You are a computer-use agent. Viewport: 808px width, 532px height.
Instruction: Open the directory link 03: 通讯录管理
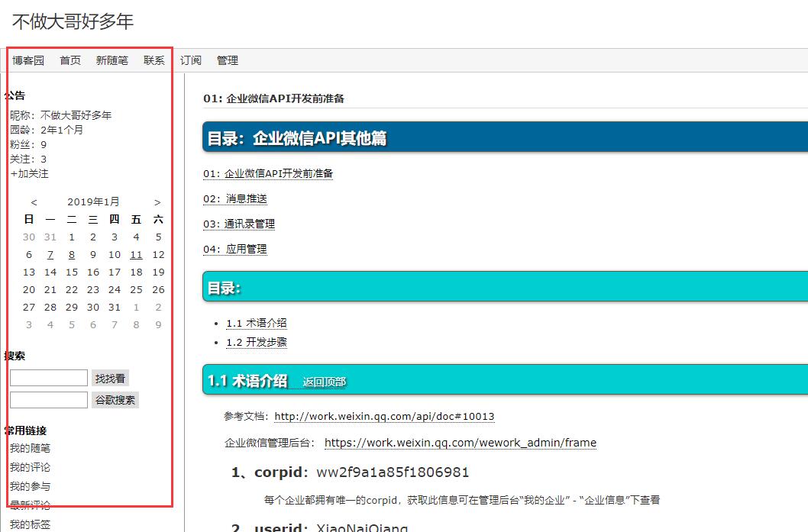click(x=239, y=224)
